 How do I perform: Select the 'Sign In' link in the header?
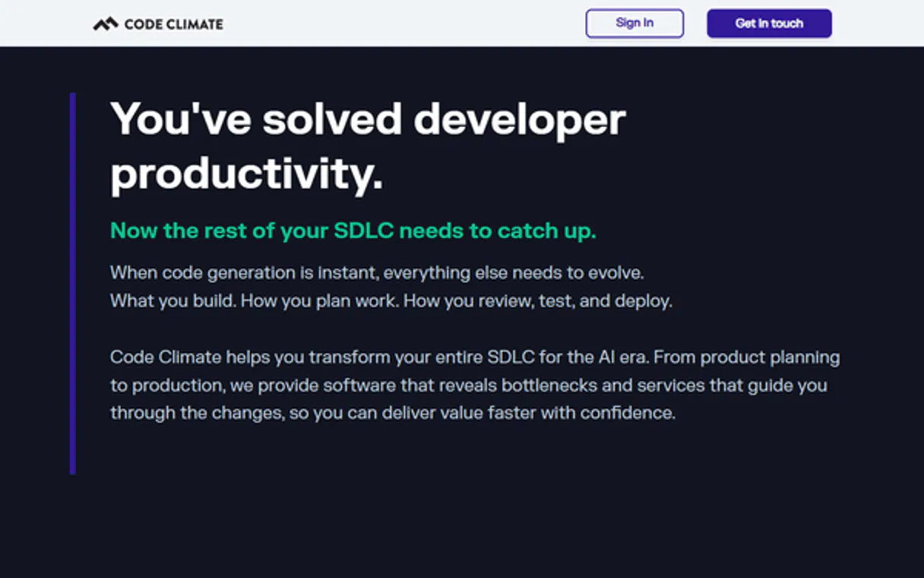pos(634,23)
